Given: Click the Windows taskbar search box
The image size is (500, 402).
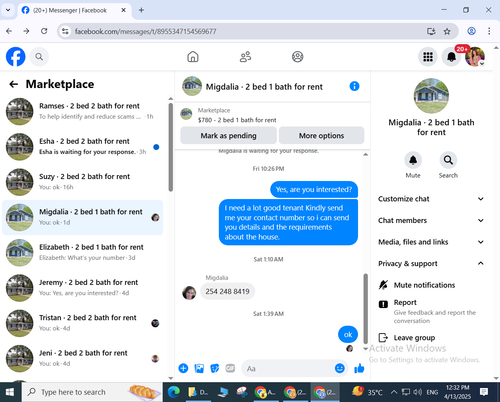Looking at the screenshot, I should coord(92,392).
